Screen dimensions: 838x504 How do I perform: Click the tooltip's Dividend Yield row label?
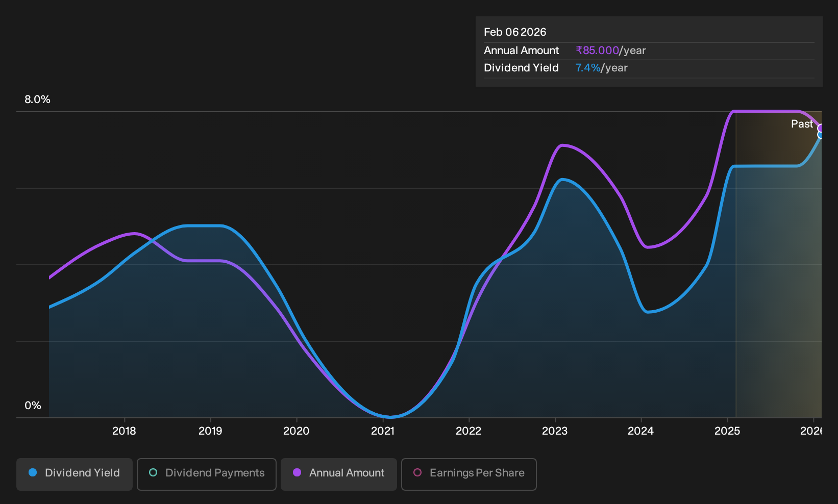[x=521, y=68]
